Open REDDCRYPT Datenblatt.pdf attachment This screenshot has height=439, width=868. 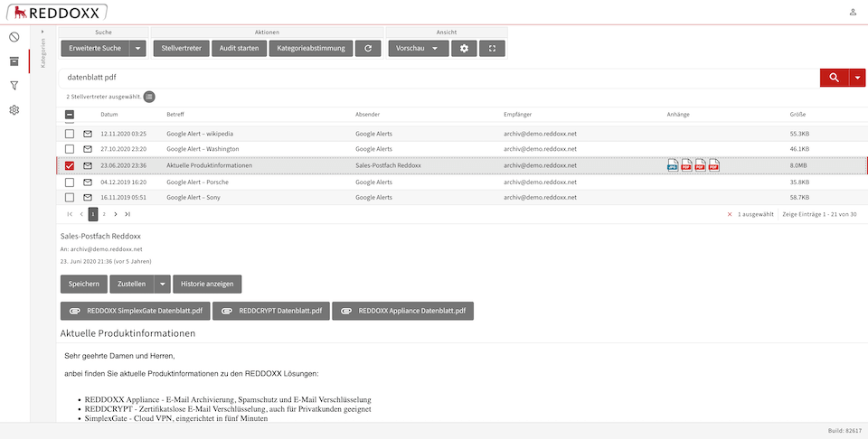(x=271, y=311)
